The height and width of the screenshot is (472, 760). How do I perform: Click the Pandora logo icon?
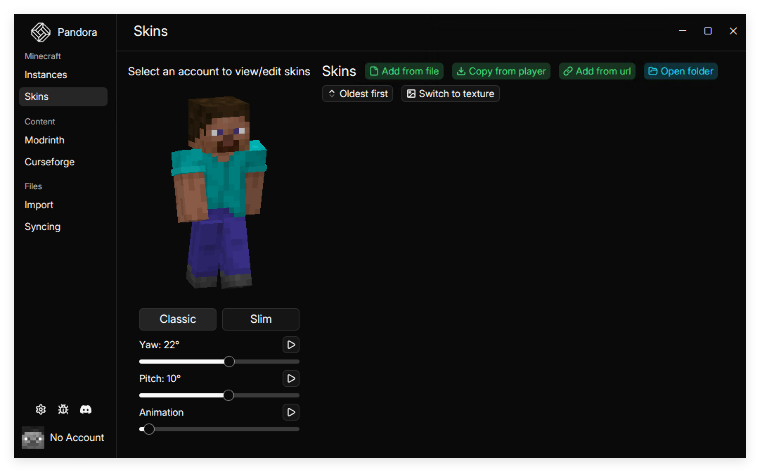click(x=41, y=32)
